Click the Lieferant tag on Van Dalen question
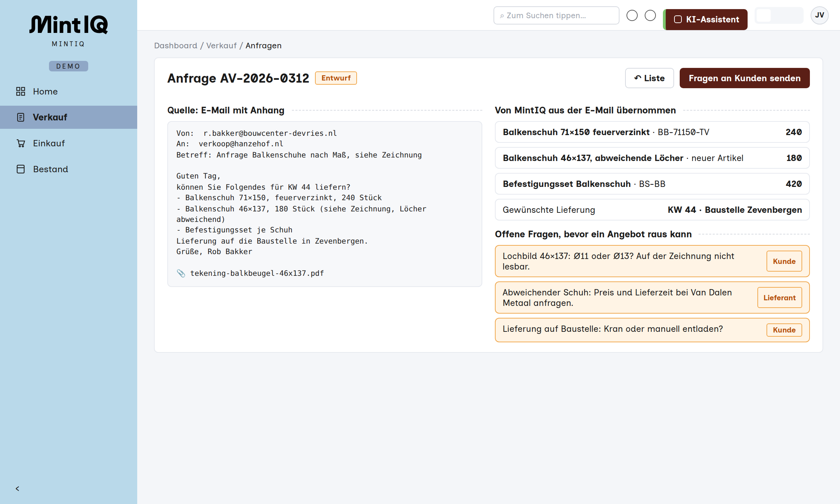The image size is (840, 504). point(779,297)
